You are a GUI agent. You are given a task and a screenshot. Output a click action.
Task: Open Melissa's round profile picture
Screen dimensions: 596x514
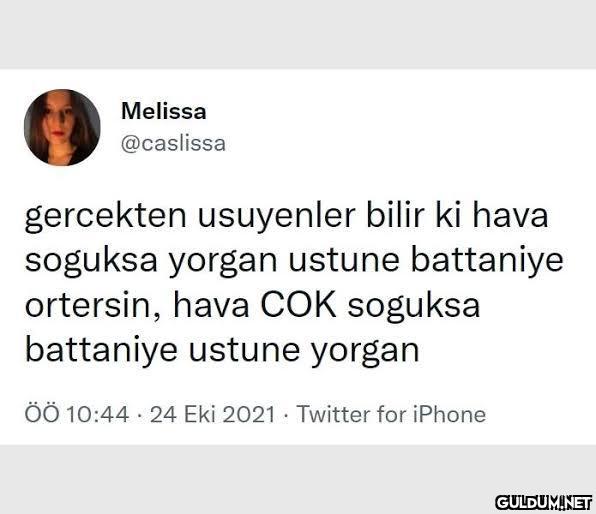point(62,127)
